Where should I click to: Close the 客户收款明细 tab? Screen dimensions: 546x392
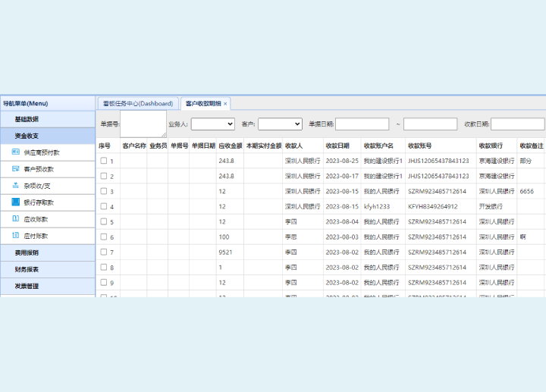pyautogui.click(x=225, y=104)
